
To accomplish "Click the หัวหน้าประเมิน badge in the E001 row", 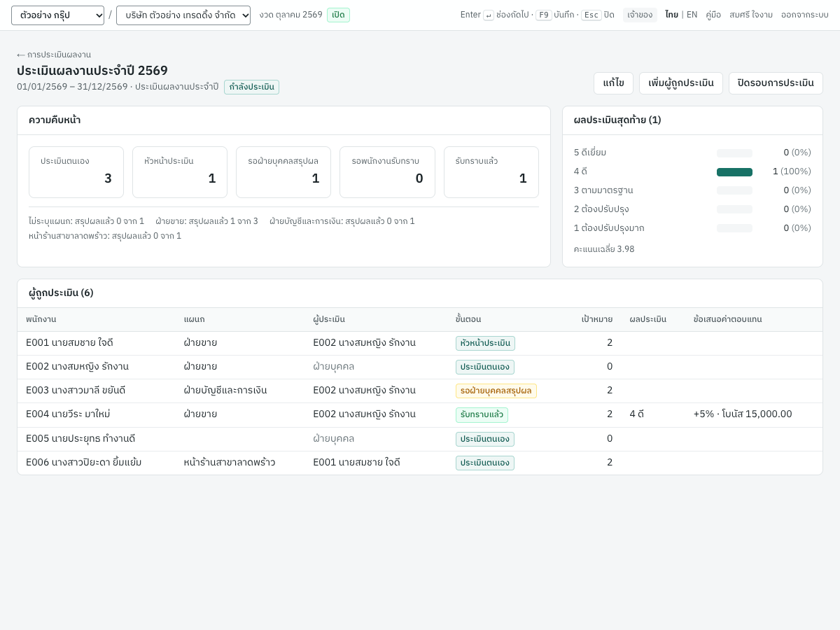I will [x=485, y=344].
